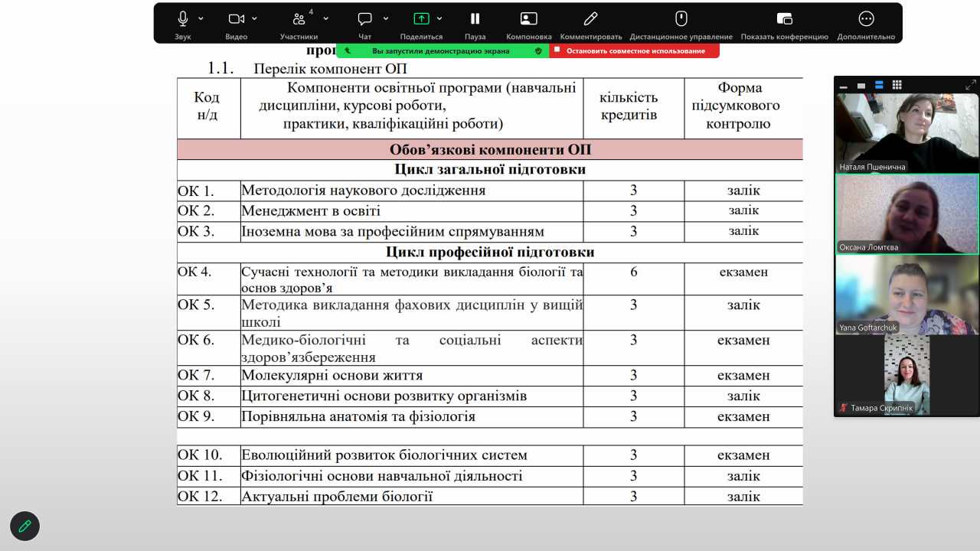Screen dimensions: 980x551
Task: Click the green Поделиться share screen icon
Action: pyautogui.click(x=421, y=19)
